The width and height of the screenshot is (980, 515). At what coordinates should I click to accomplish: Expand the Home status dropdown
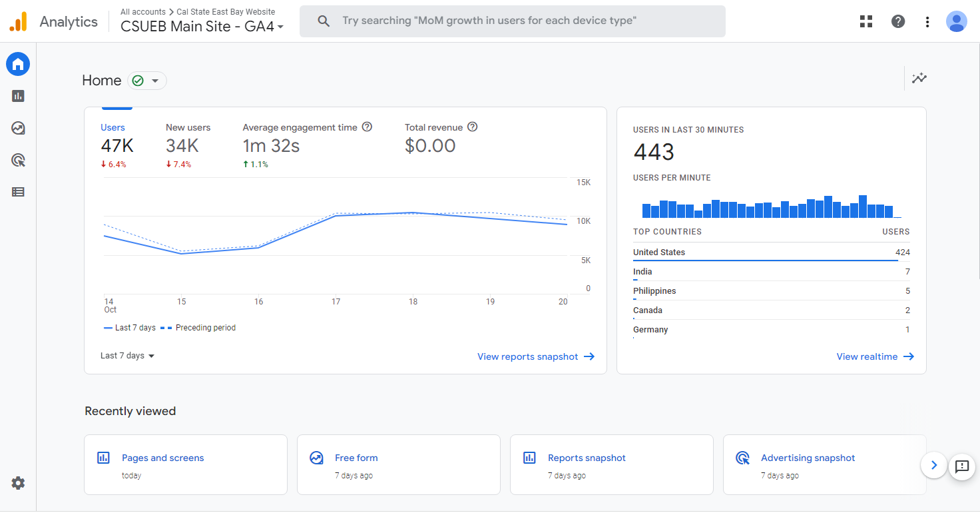click(x=147, y=81)
